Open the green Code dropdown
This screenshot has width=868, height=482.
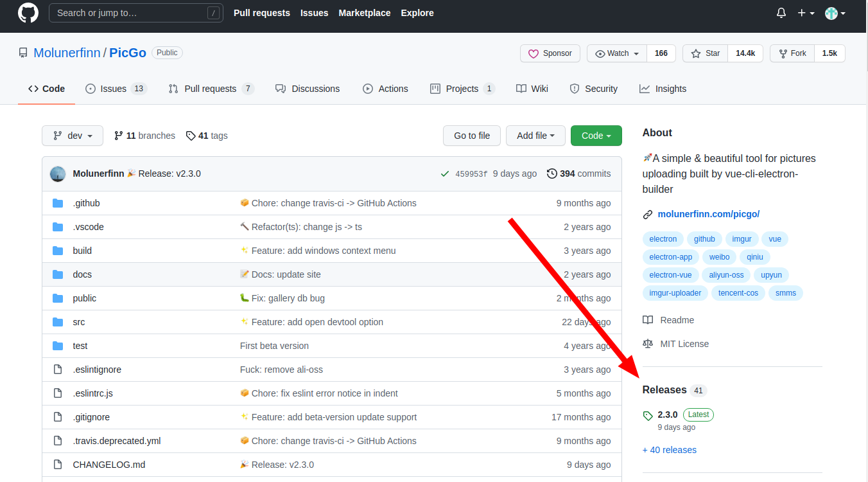click(x=596, y=136)
